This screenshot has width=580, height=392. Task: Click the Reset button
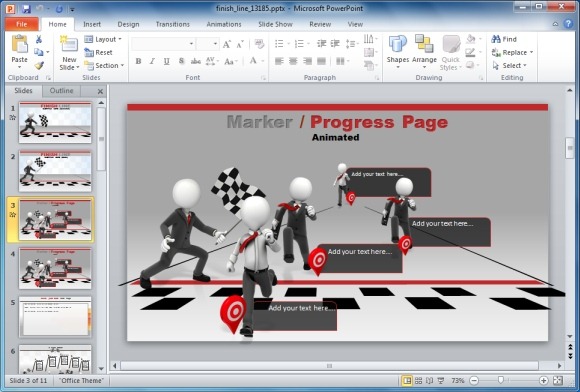click(x=98, y=53)
